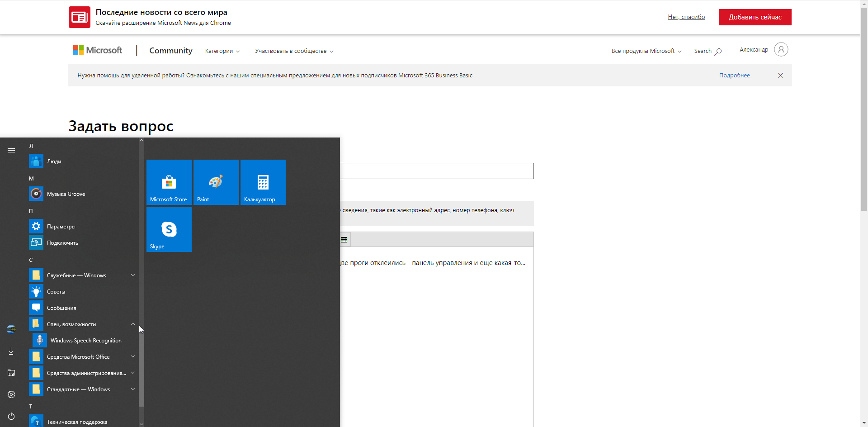868x427 pixels.
Task: Launch the Skype tile
Action: click(x=169, y=229)
